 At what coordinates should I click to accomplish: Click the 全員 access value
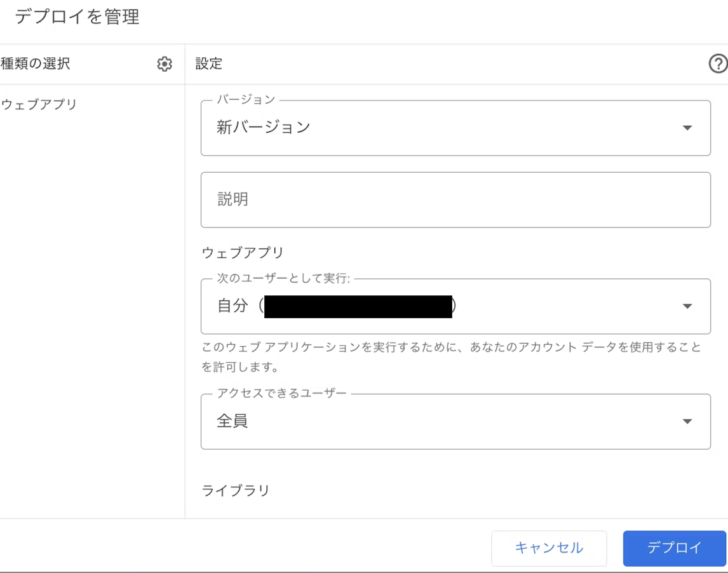(232, 421)
